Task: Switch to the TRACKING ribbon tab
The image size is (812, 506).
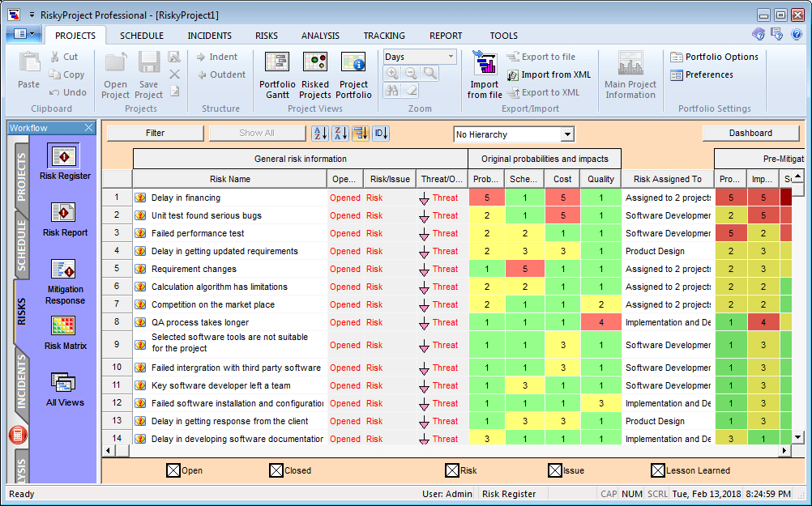Action: [384, 36]
